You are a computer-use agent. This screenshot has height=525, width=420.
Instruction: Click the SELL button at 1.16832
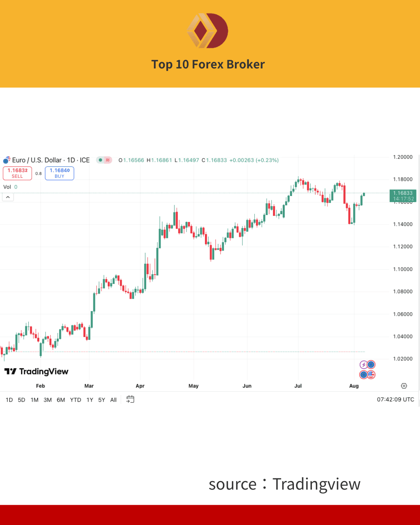17,173
